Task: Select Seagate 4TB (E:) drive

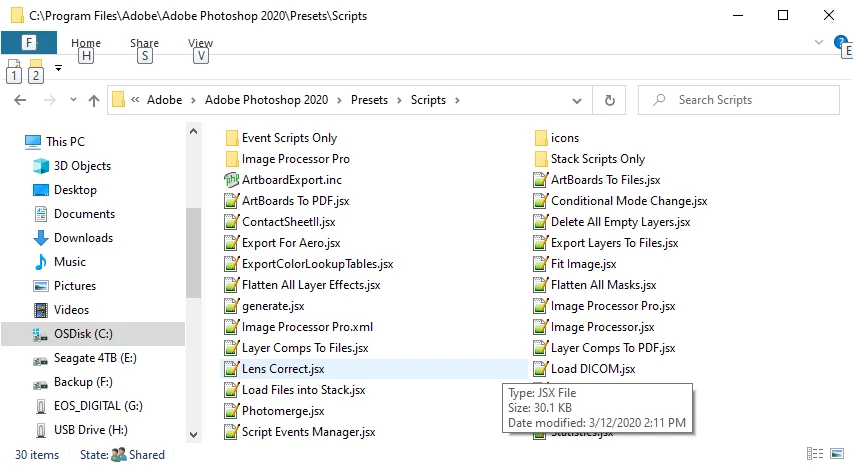Action: (x=95, y=358)
